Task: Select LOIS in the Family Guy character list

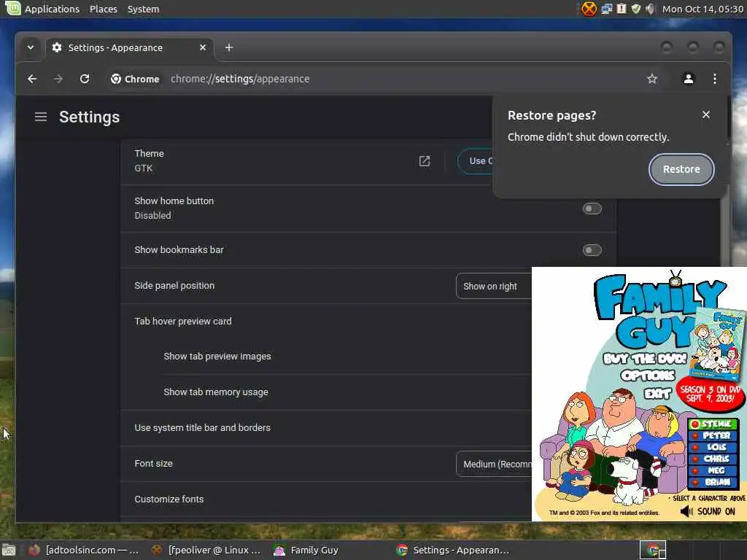Action: tap(713, 447)
